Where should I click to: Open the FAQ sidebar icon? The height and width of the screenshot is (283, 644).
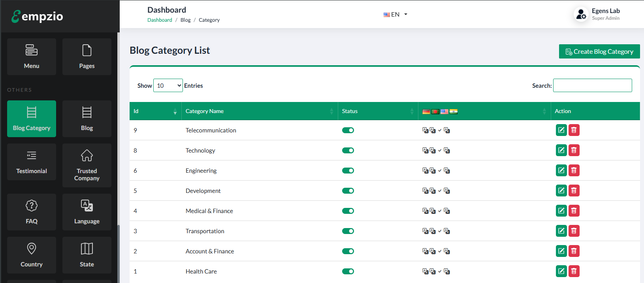pyautogui.click(x=32, y=212)
